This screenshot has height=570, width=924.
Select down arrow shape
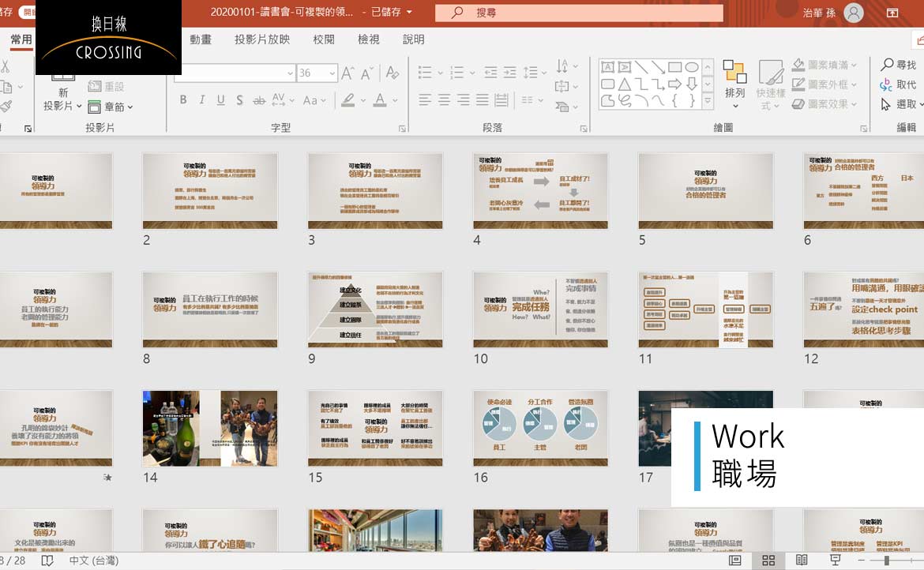point(692,84)
